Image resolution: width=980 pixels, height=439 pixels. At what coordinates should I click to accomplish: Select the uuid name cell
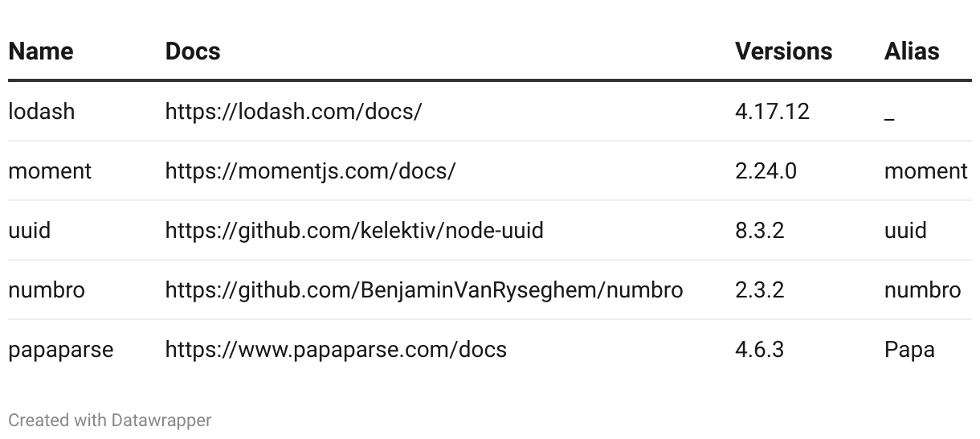29,230
